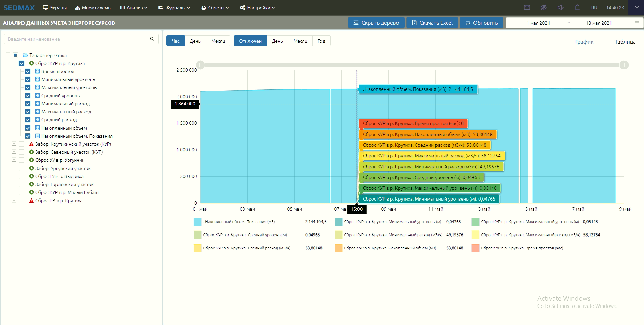The image size is (644, 325).
Task: Click the Скачать Excel button
Action: click(x=432, y=23)
